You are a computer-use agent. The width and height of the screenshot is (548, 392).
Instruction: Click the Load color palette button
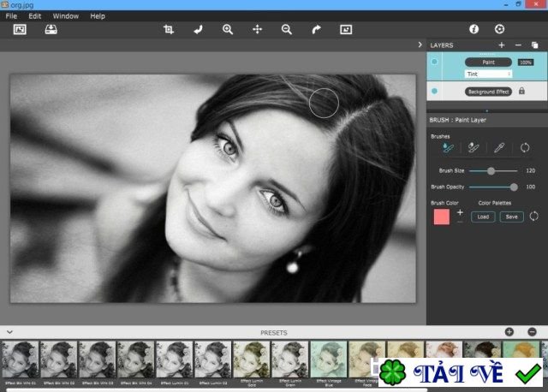(483, 217)
